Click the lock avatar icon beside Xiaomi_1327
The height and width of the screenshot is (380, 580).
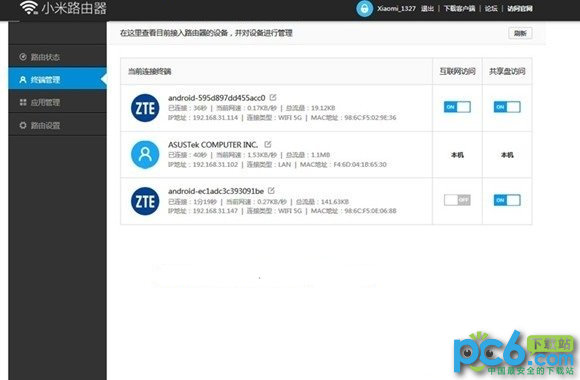(x=364, y=9)
